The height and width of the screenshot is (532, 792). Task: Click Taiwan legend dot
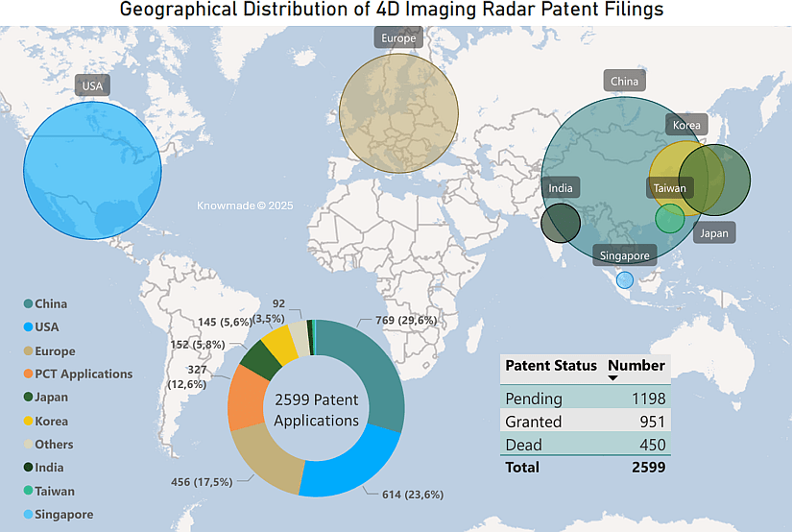28,491
